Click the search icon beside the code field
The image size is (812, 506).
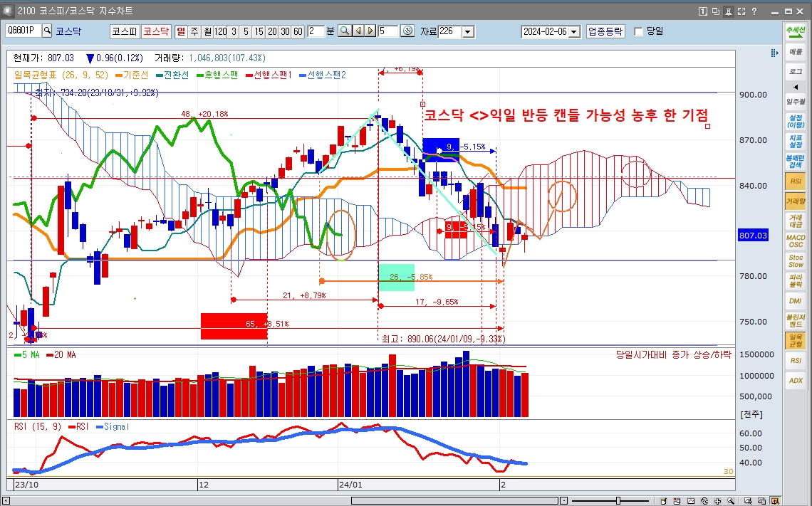click(48, 31)
